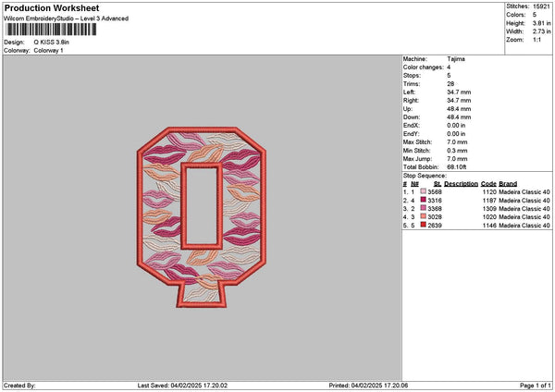
Task: Click the Tajima machine value
Action: [x=456, y=59]
